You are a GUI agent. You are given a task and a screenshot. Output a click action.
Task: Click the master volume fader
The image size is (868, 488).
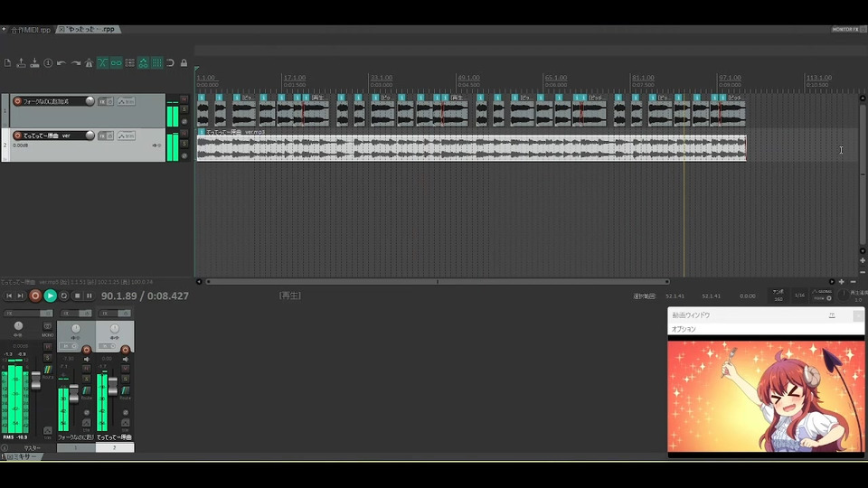[x=36, y=380]
